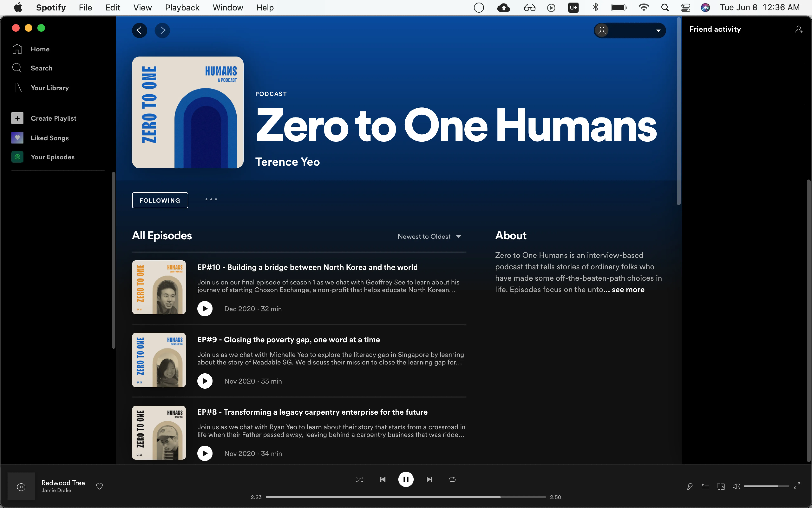This screenshot has height=508, width=812.
Task: Skip to previous track
Action: (x=383, y=479)
